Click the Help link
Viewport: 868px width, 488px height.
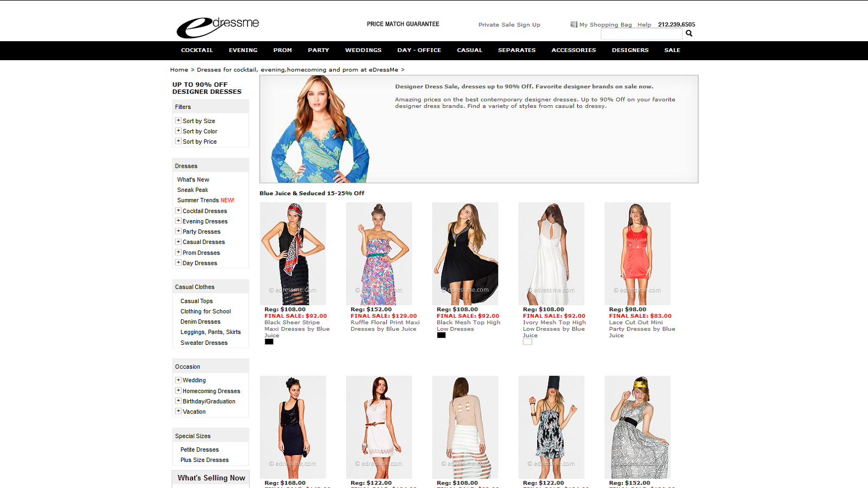click(x=644, y=25)
